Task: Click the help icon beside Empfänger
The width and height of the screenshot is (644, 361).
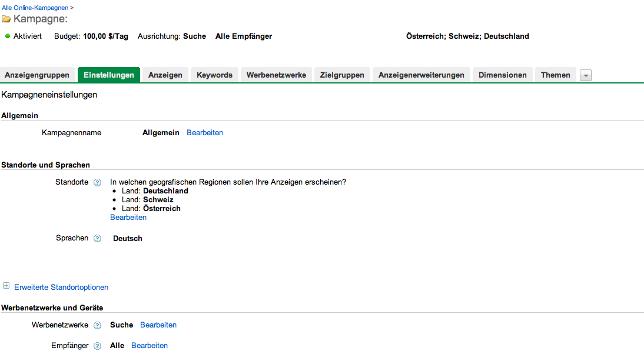Action: pos(98,346)
